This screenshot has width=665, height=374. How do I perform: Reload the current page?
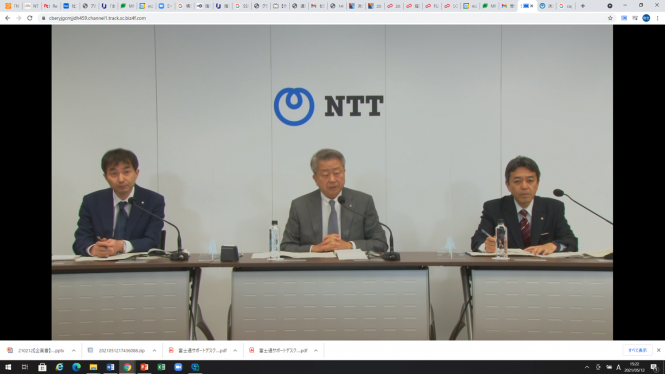(x=30, y=18)
